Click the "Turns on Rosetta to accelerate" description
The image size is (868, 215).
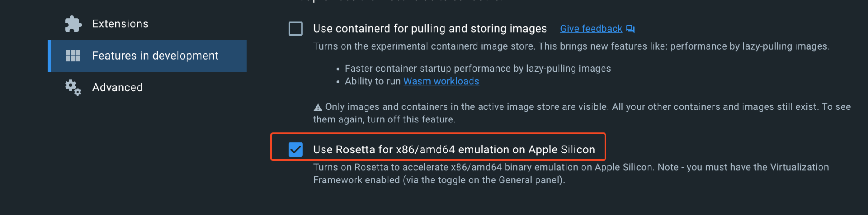tap(571, 173)
